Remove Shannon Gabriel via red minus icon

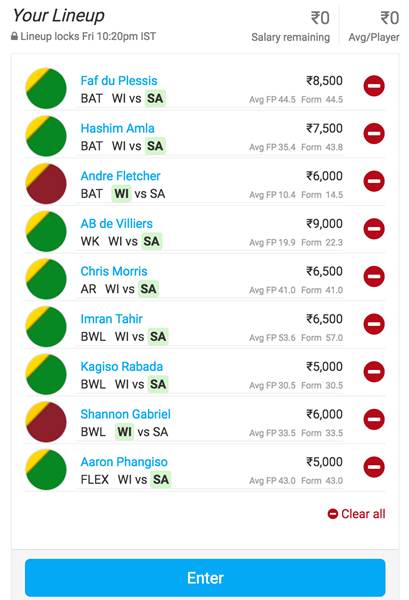[x=374, y=419]
